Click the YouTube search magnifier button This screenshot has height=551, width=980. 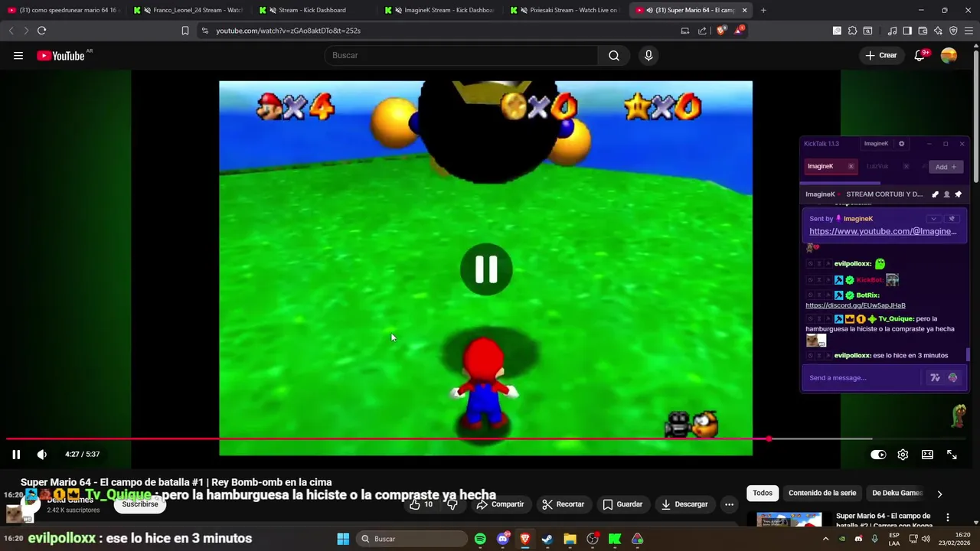pyautogui.click(x=613, y=55)
